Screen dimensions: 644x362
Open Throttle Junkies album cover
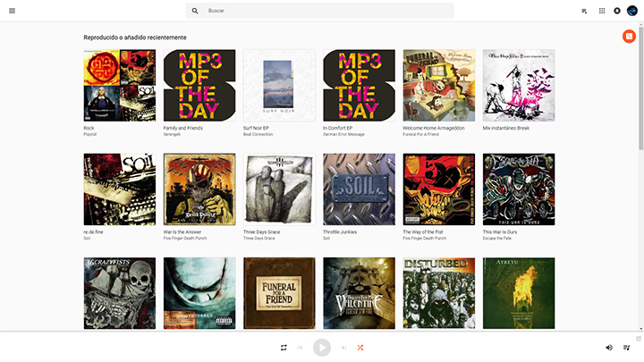pyautogui.click(x=359, y=189)
